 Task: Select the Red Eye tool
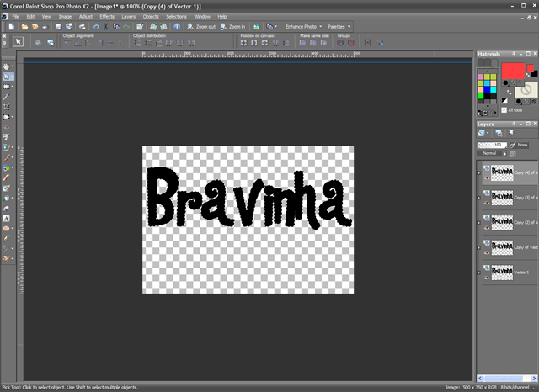pos(6,127)
